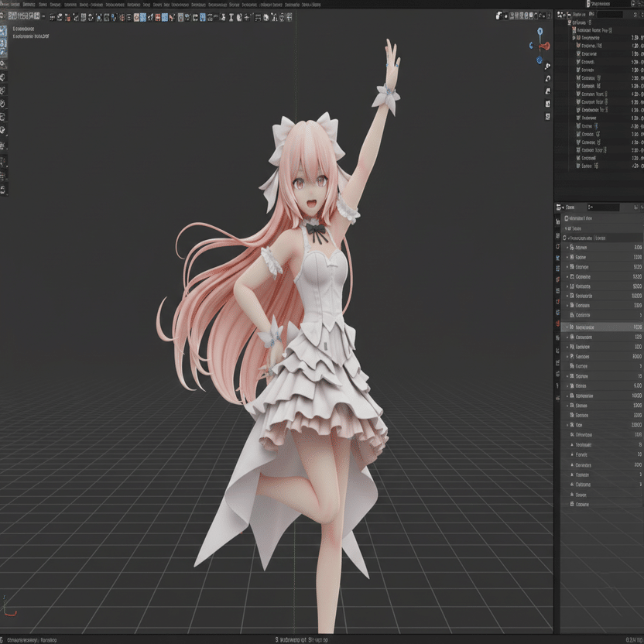The height and width of the screenshot is (644, 644).
Task: Open the red tab beside the highlighted properties row
Action: 558,324
